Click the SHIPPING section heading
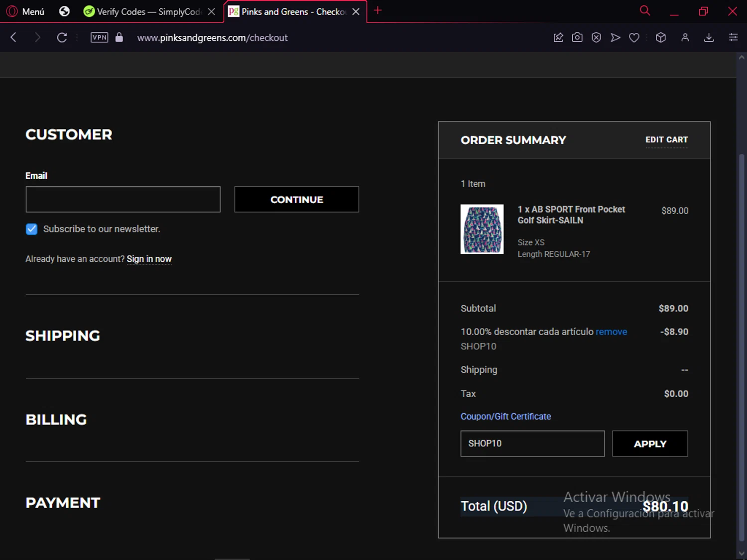 pyautogui.click(x=63, y=336)
